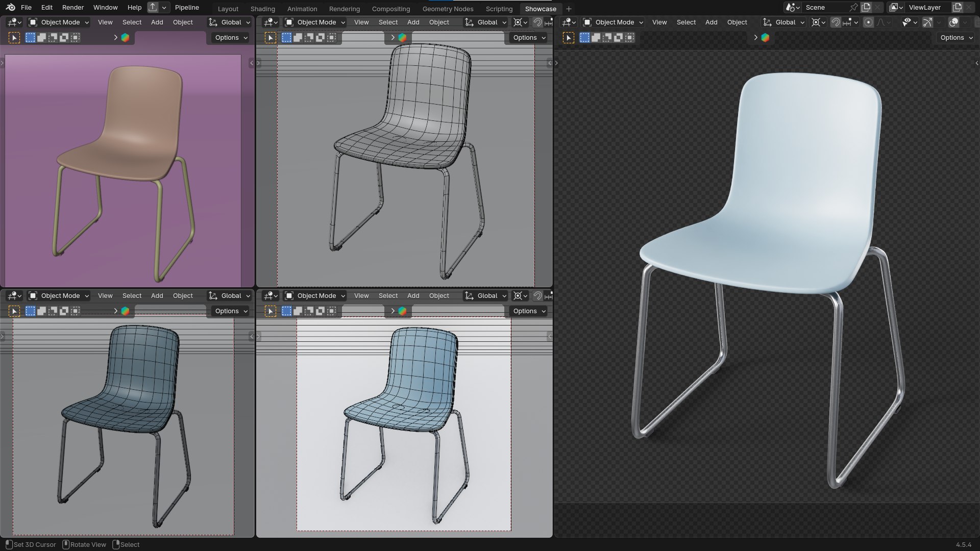The image size is (980, 551).
Task: Click the Add View Layer icon beside ViewLayer
Action: [958, 7]
